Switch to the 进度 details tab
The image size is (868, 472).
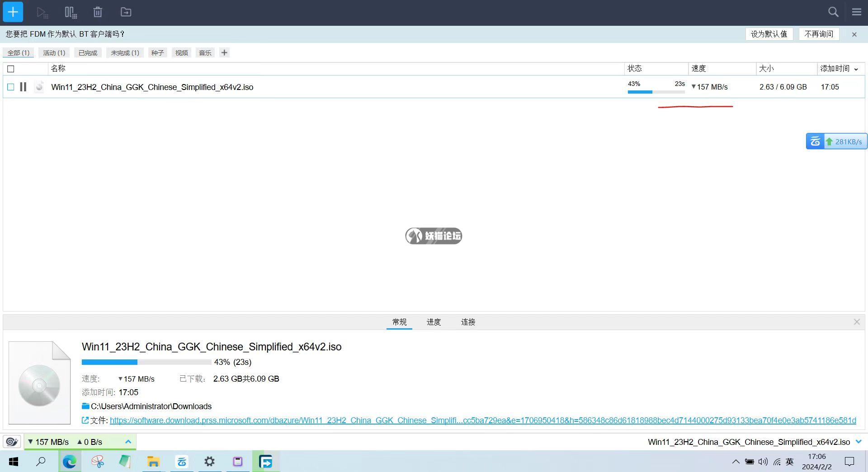(x=434, y=322)
